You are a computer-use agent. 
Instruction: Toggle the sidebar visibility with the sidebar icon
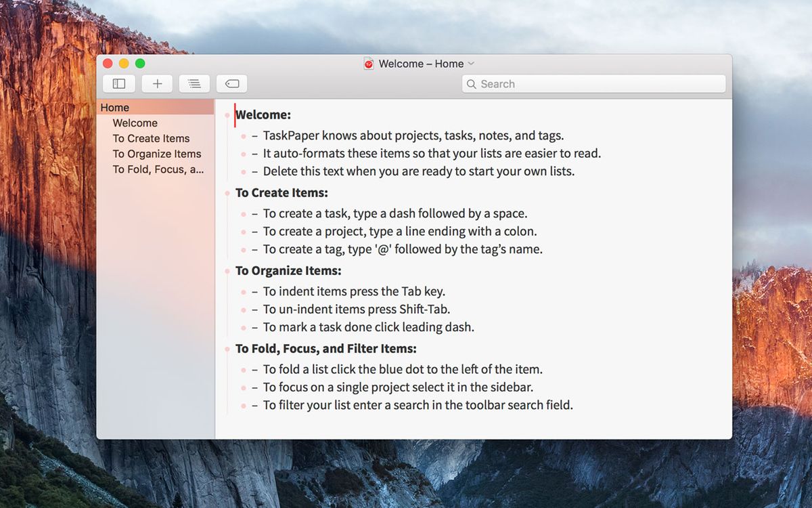[119, 83]
